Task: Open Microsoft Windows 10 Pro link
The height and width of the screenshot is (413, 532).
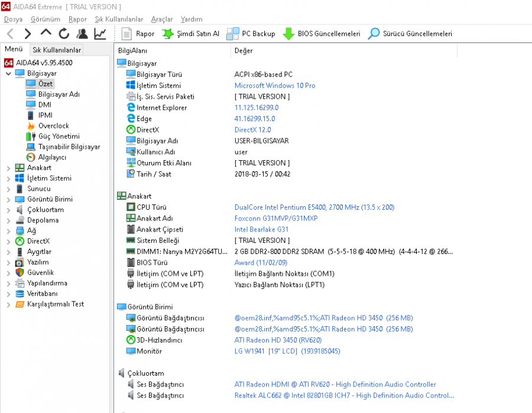Action: pos(275,86)
